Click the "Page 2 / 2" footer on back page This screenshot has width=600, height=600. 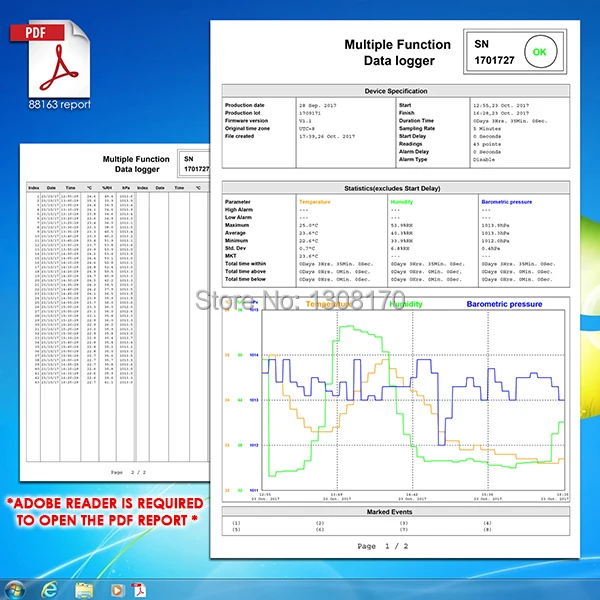click(x=128, y=472)
